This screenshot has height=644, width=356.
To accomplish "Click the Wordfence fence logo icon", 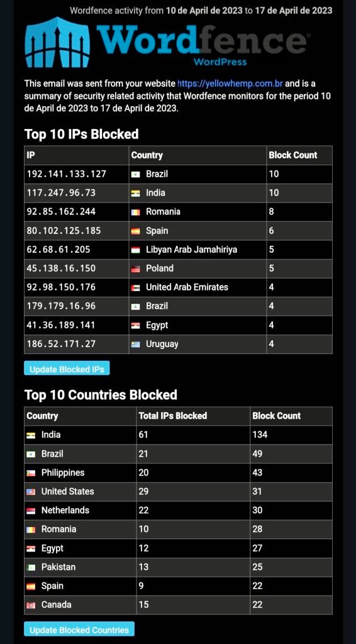I will (57, 42).
